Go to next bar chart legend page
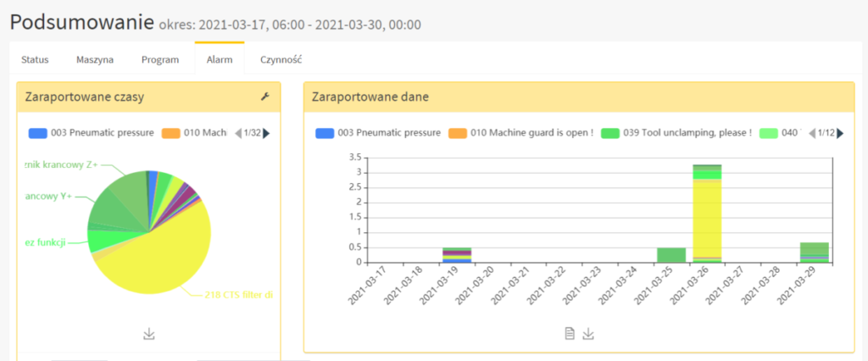The width and height of the screenshot is (868, 361). (840, 133)
